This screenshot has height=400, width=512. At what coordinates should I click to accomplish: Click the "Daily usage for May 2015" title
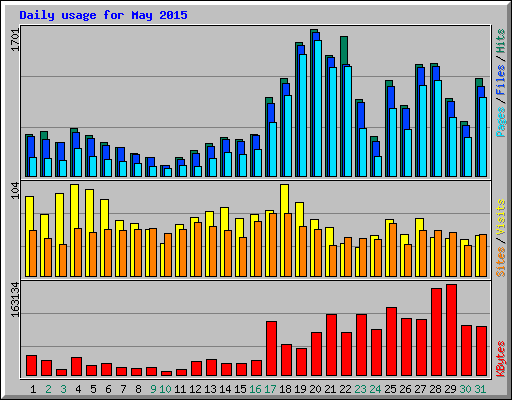(x=103, y=15)
